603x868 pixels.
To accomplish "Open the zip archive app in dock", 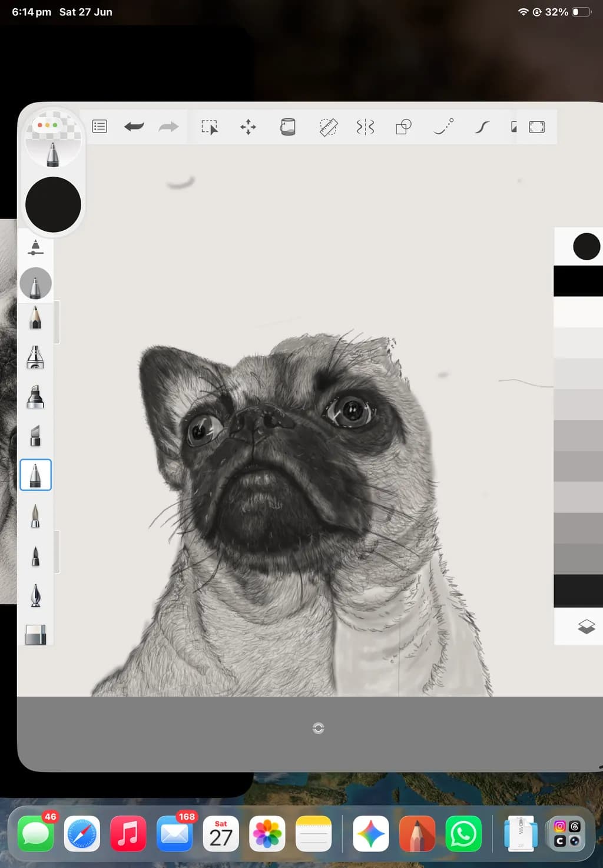I will point(521,834).
